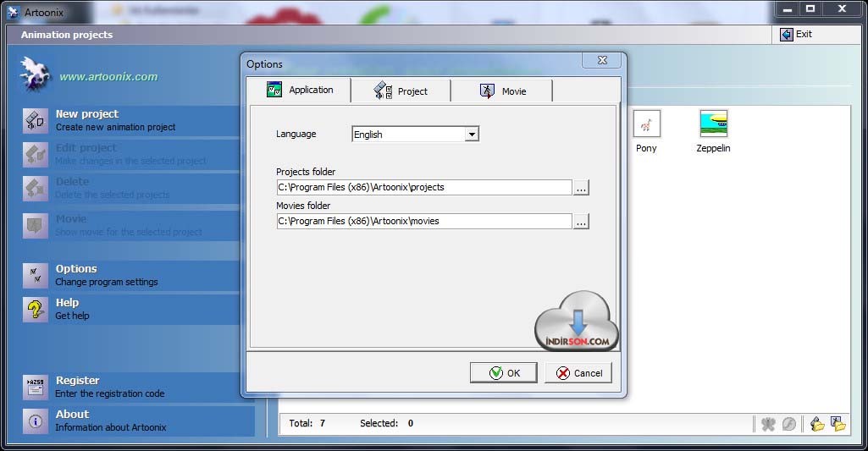Viewport: 868px width, 451px height.
Task: Click Cancel in the Options dialog
Action: [578, 373]
